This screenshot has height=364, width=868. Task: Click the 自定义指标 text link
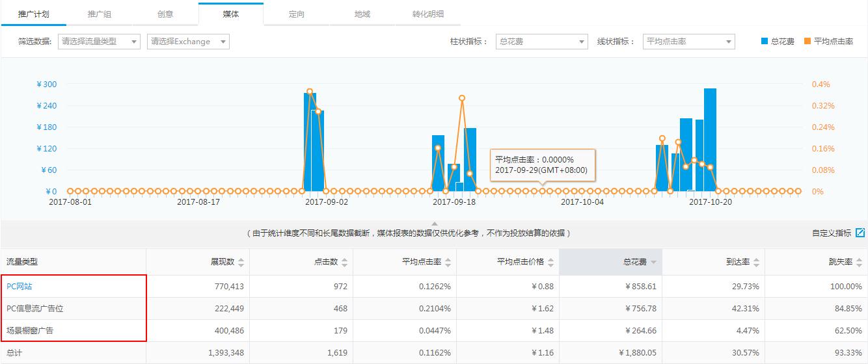831,233
